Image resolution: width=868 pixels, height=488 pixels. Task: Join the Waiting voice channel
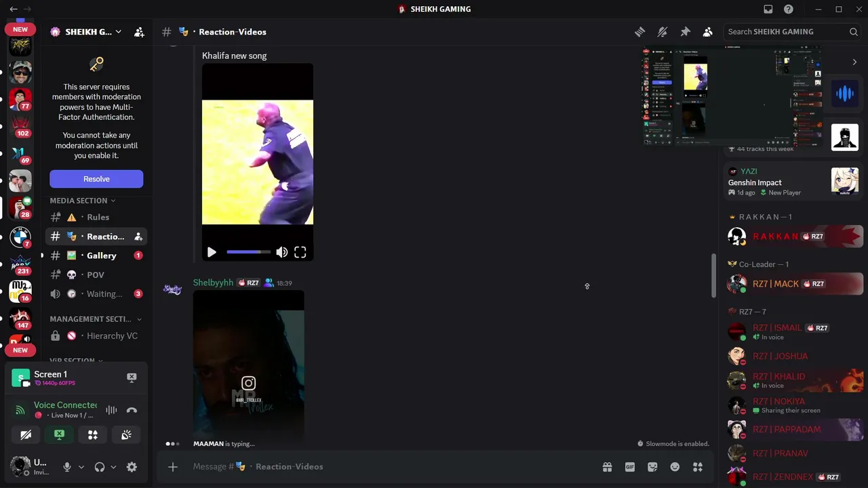tap(96, 293)
